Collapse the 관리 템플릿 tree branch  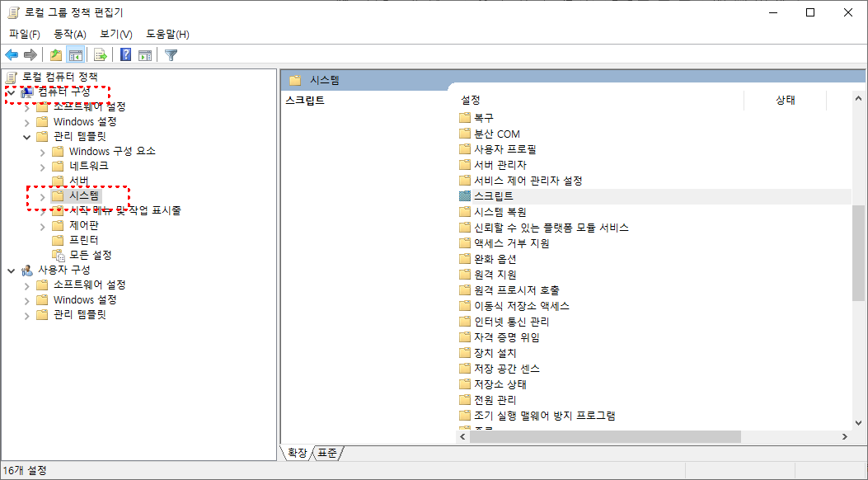pyautogui.click(x=27, y=136)
